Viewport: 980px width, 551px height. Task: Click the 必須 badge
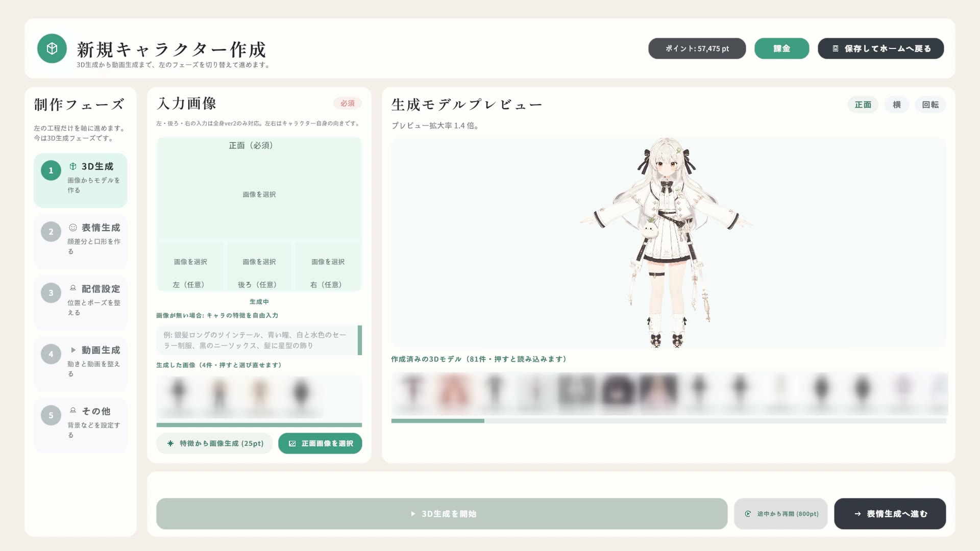click(348, 103)
